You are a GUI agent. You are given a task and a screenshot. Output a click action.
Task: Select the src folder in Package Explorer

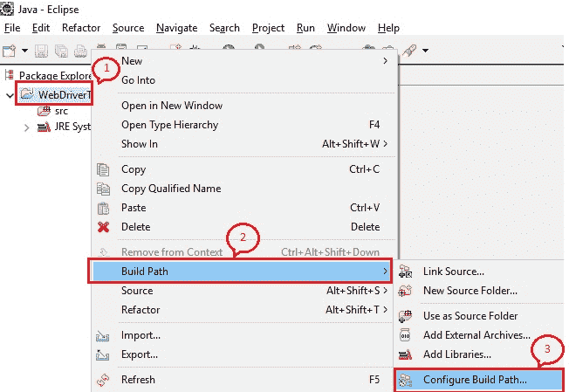coord(61,111)
